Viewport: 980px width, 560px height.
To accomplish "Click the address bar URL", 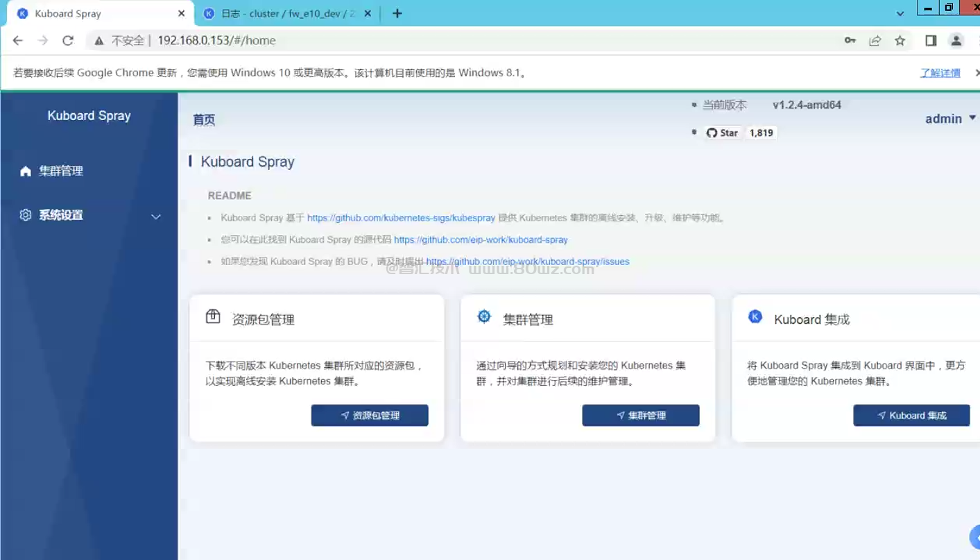I will pos(216,40).
